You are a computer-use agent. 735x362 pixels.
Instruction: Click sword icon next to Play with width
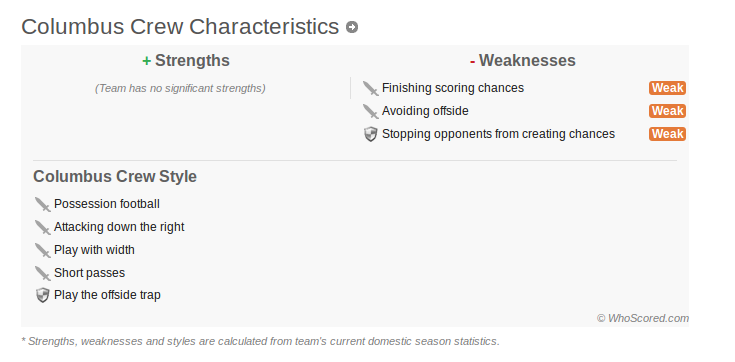(43, 250)
